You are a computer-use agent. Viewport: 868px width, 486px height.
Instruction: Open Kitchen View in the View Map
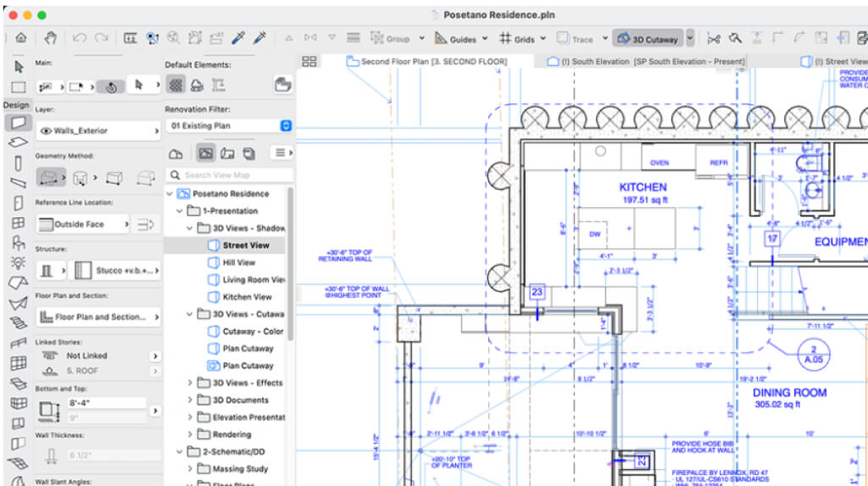click(x=247, y=297)
